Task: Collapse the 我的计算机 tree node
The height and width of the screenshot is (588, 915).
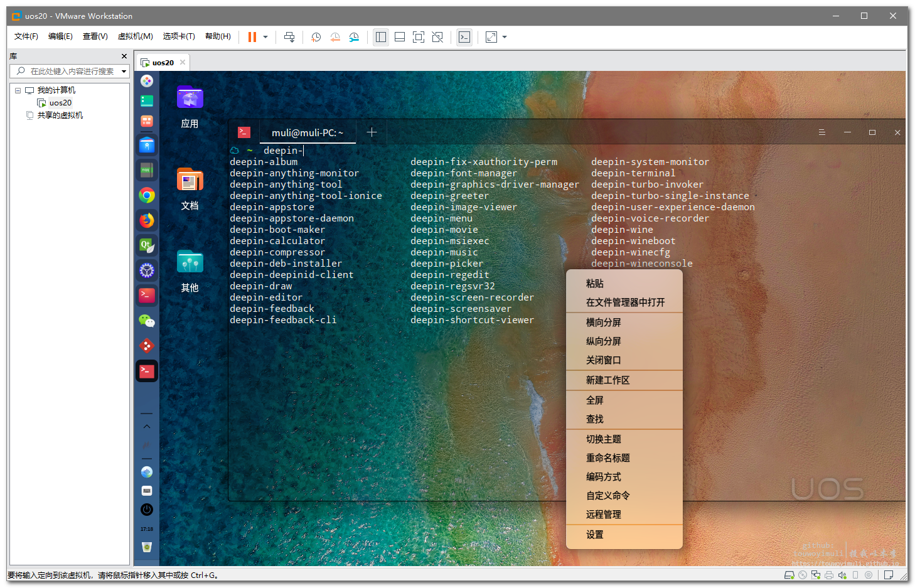Action: 18,90
